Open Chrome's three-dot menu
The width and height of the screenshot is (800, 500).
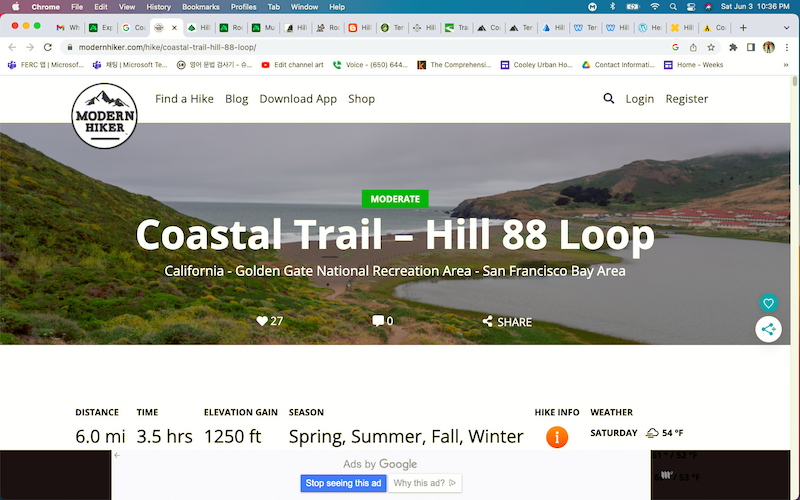(x=787, y=47)
